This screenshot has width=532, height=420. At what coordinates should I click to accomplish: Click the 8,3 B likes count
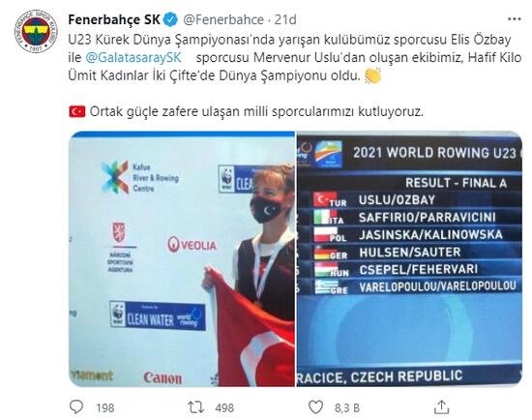coord(347,407)
